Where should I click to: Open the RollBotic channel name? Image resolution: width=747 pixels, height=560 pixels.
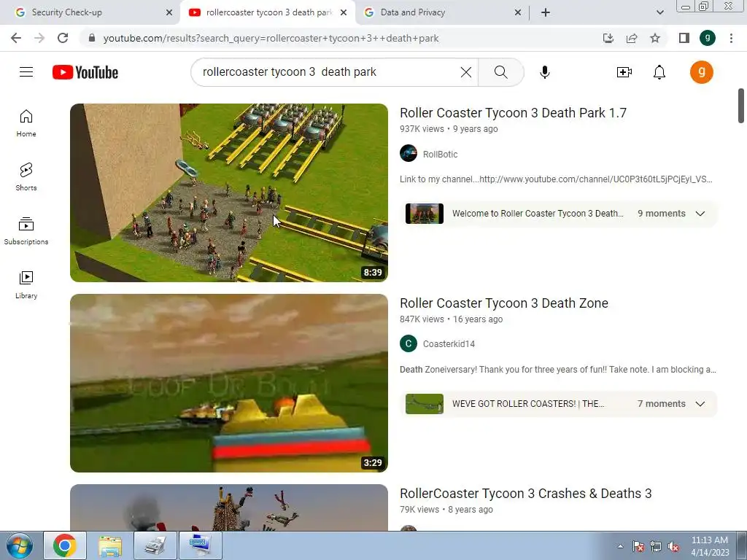(440, 154)
